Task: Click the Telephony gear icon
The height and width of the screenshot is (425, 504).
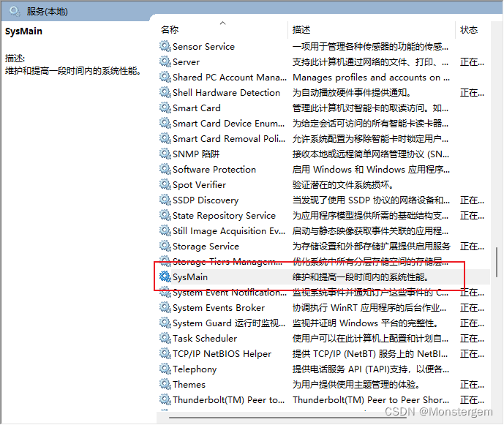Action: (165, 369)
